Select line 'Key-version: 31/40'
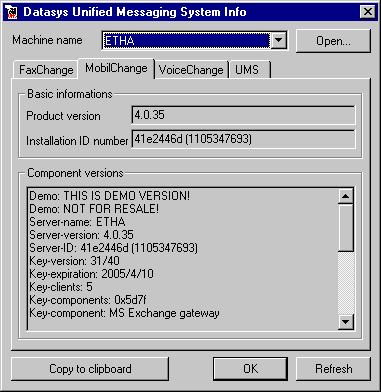381x392 pixels. click(x=74, y=261)
